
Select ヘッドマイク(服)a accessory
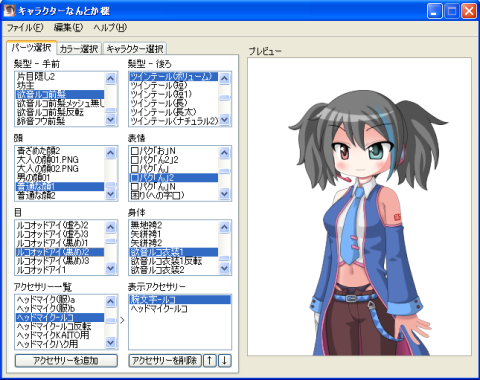pos(60,300)
